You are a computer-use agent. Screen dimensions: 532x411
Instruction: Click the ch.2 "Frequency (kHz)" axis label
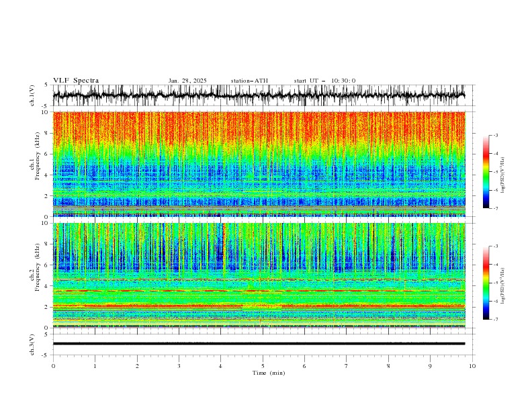(x=38, y=267)
